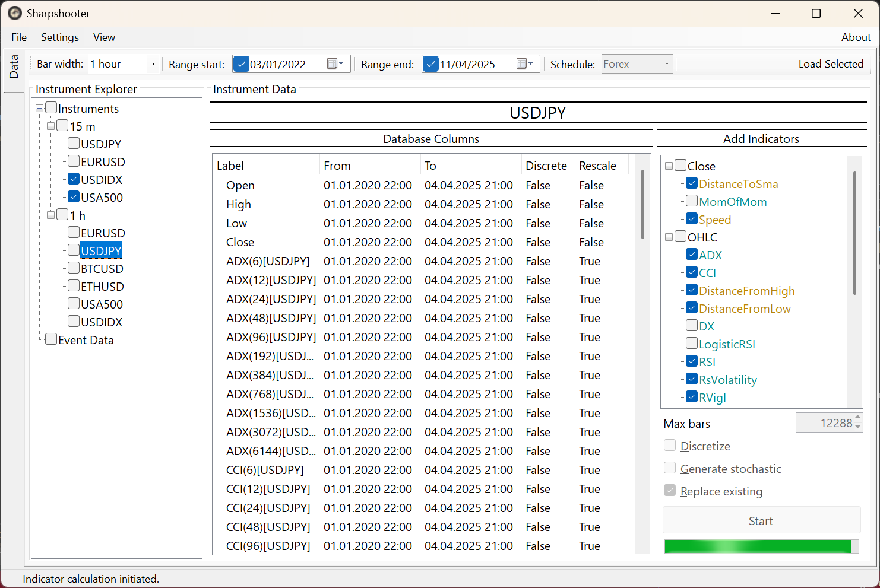Image resolution: width=880 pixels, height=588 pixels.
Task: Open the About menu
Action: [856, 37]
